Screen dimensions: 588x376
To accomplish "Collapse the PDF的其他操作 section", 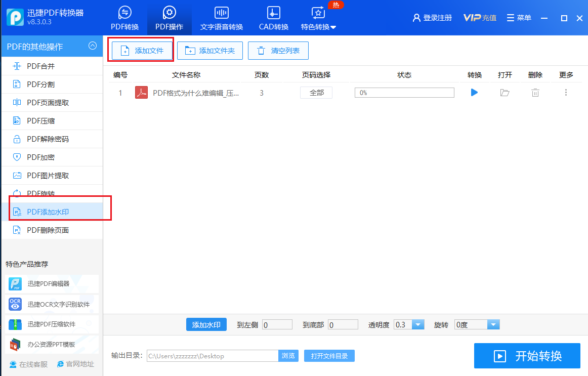I will [92, 46].
